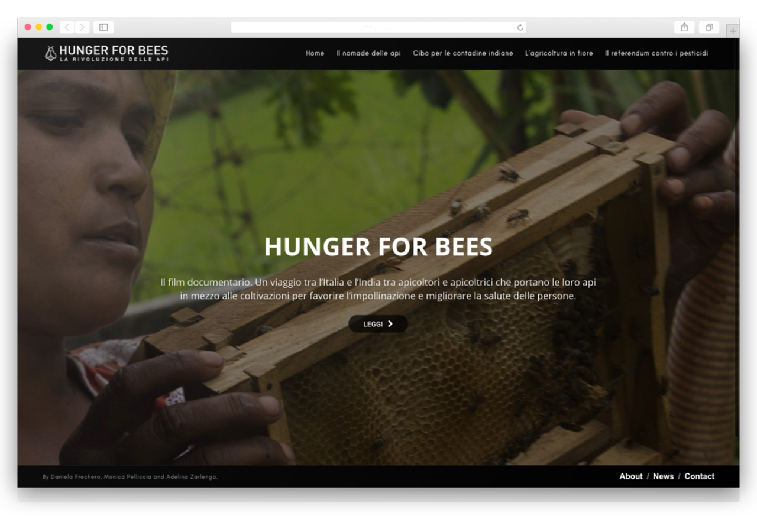The width and height of the screenshot is (757, 532).
Task: Reload the page with refresh icon
Action: (x=520, y=27)
